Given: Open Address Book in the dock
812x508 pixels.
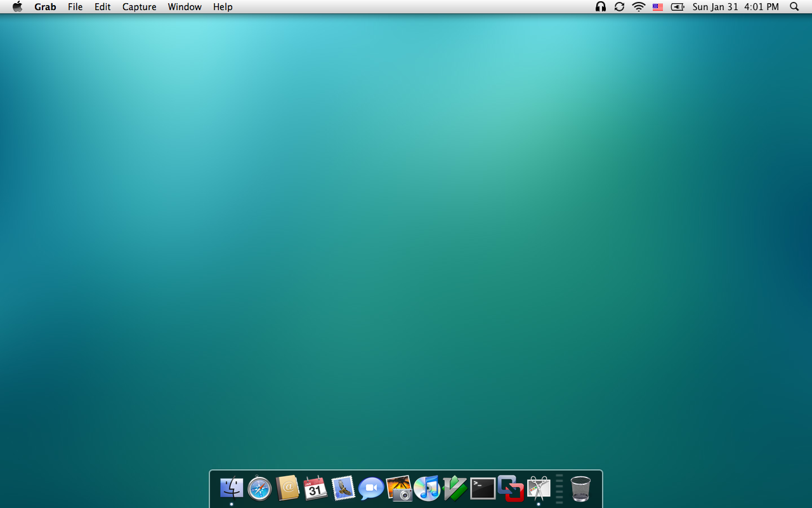Looking at the screenshot, I should [x=287, y=488].
